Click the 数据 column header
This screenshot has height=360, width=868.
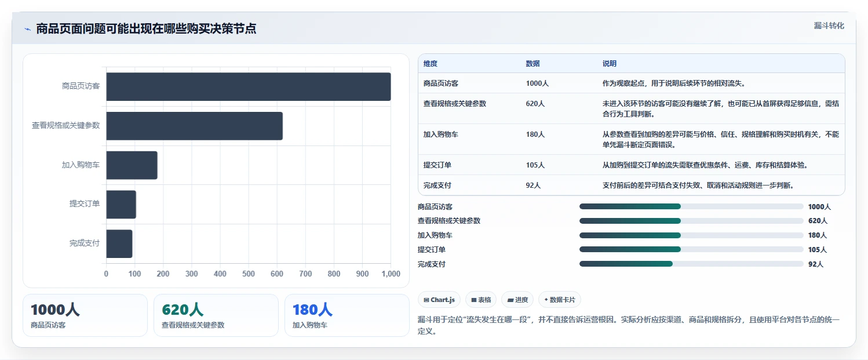point(533,64)
